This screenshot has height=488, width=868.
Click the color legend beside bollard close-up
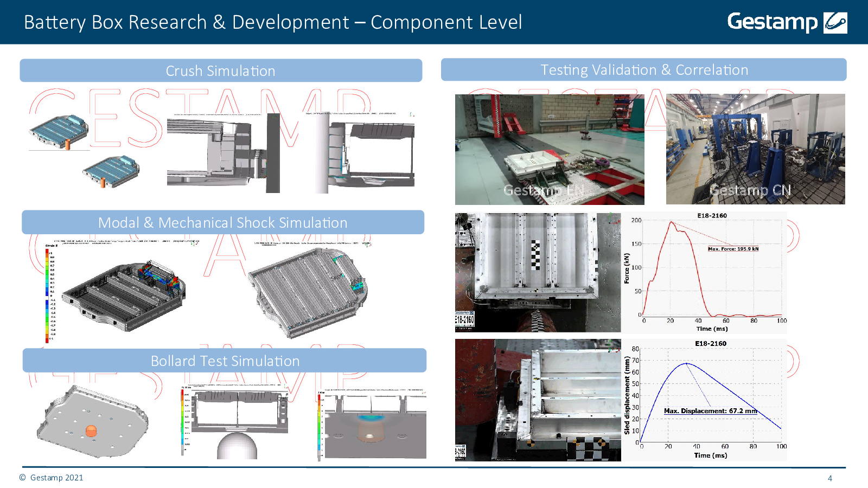point(319,427)
